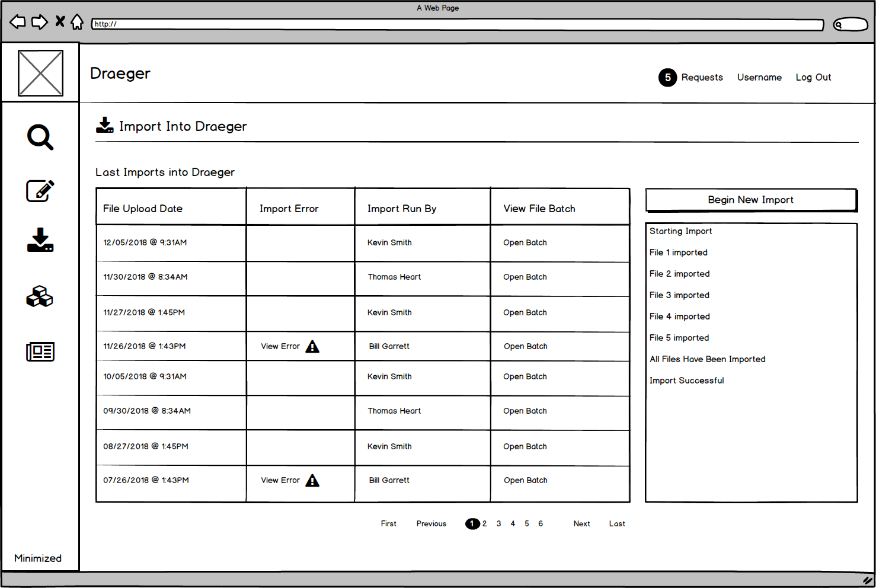Click the browser forward arrow
The width and height of the screenshot is (876, 588).
(x=40, y=23)
